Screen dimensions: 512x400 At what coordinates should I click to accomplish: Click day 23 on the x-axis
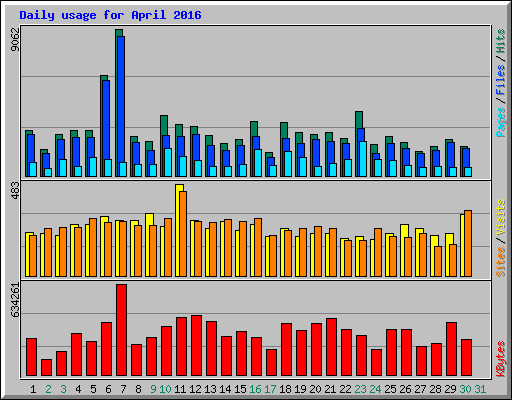(360, 389)
